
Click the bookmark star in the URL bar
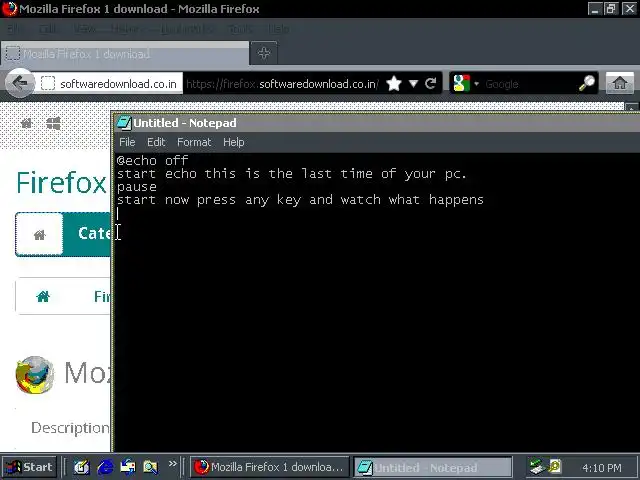394,84
